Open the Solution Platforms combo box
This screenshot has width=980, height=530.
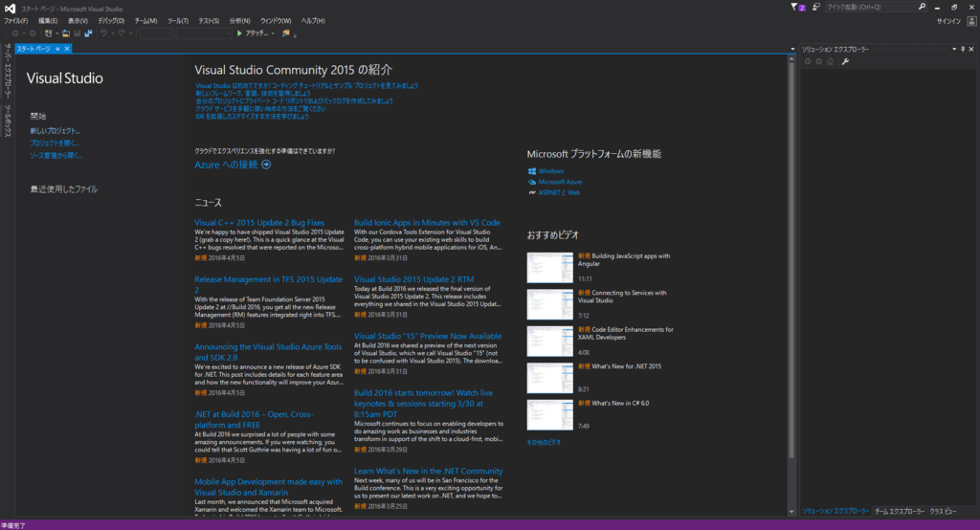[203, 33]
